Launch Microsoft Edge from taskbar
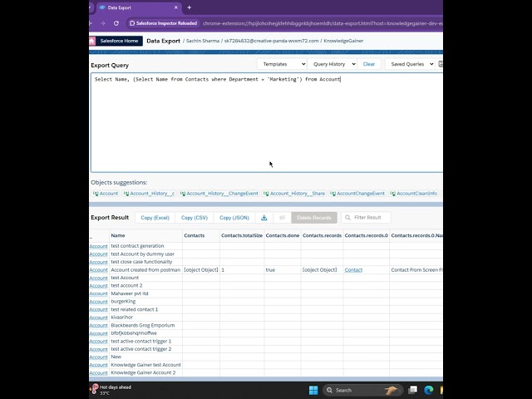 429,390
